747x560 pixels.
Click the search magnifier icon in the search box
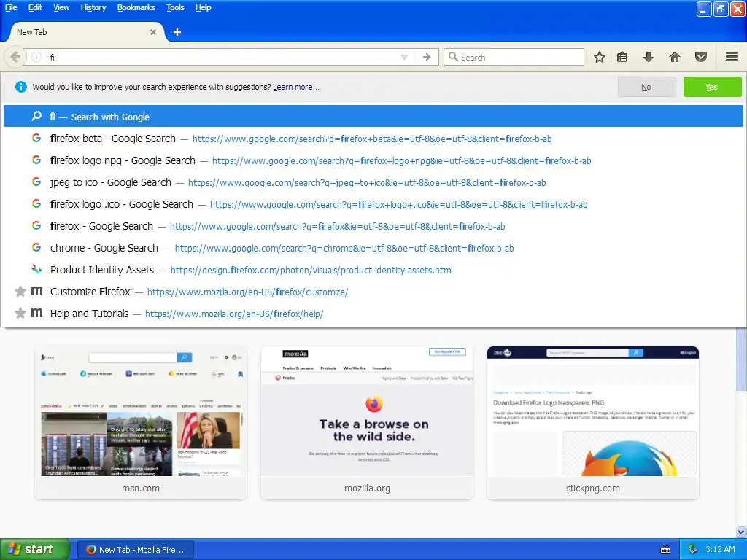[x=454, y=57]
